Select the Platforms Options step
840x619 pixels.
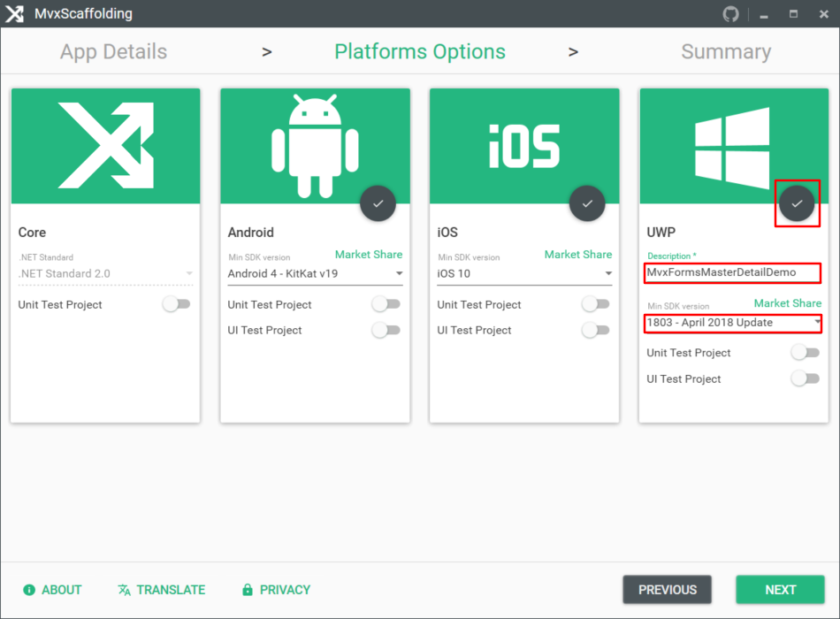click(x=420, y=52)
